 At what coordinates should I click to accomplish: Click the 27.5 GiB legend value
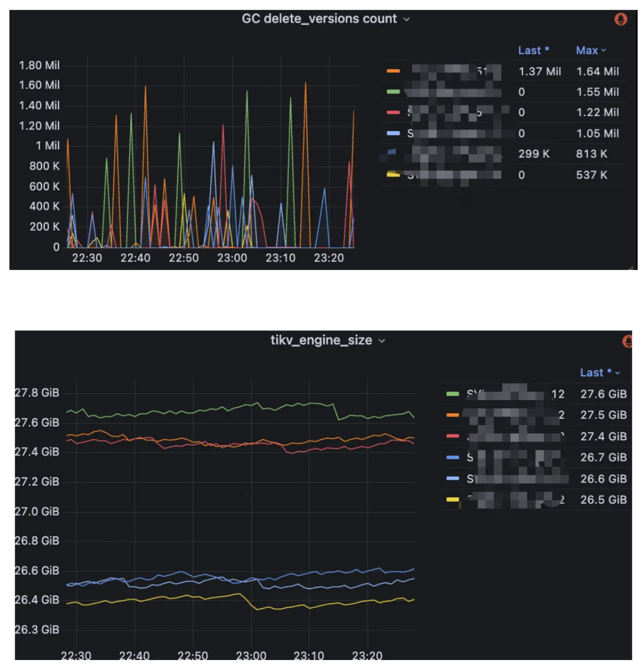tap(604, 415)
